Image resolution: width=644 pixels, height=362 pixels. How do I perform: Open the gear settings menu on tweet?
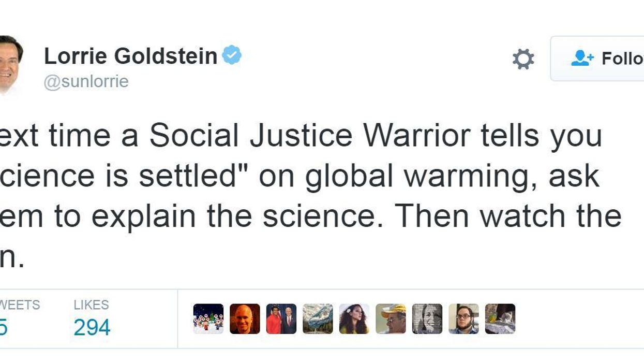[x=523, y=59]
